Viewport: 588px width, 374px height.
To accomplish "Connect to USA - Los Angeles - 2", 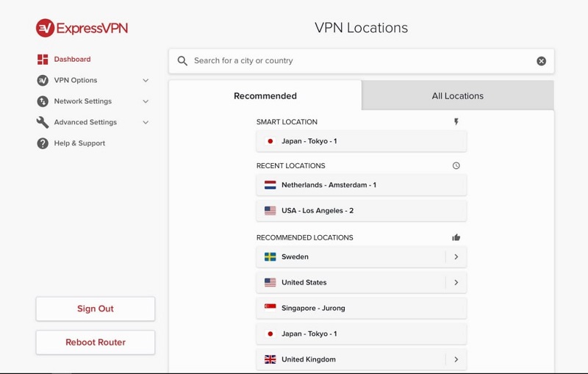I will click(x=362, y=211).
